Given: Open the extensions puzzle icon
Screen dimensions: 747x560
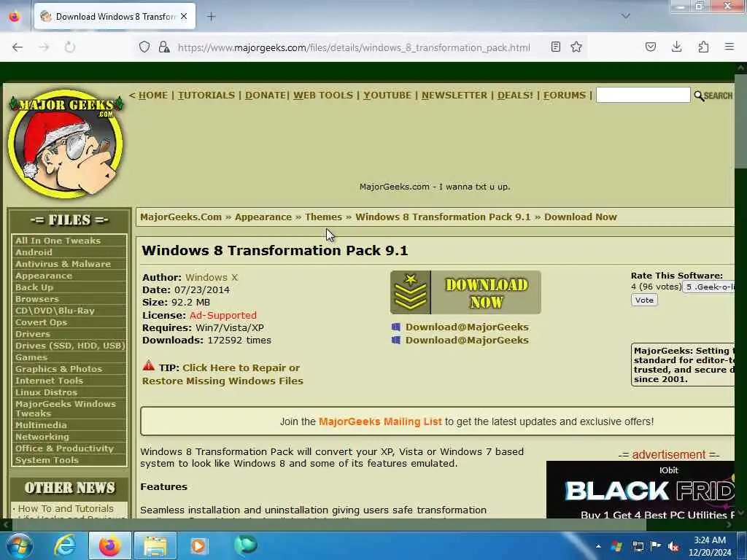Looking at the screenshot, I should [703, 47].
